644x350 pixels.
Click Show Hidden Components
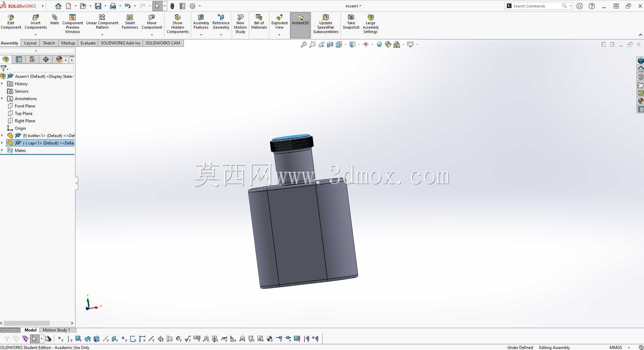pyautogui.click(x=178, y=24)
